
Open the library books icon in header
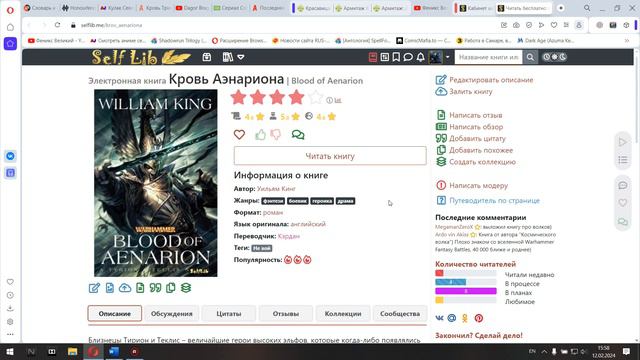[228, 57]
